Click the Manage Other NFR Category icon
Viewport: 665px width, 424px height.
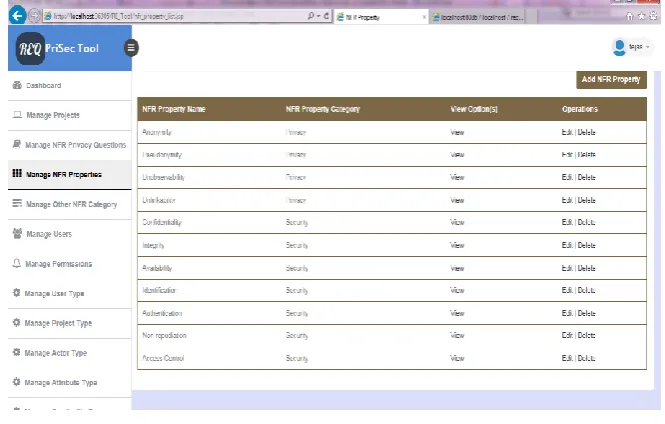pyautogui.click(x=17, y=204)
